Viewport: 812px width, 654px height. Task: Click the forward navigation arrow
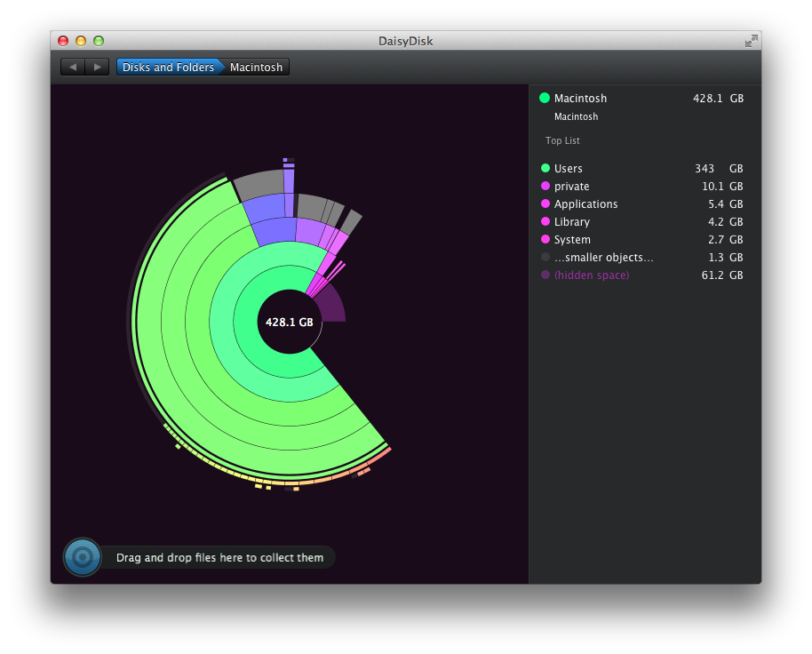(x=97, y=68)
